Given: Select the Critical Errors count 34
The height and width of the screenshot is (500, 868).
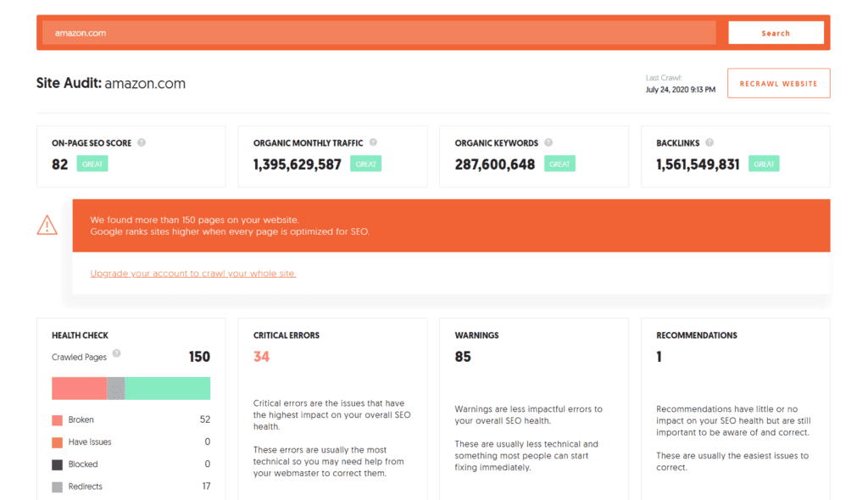Looking at the screenshot, I should tap(261, 357).
